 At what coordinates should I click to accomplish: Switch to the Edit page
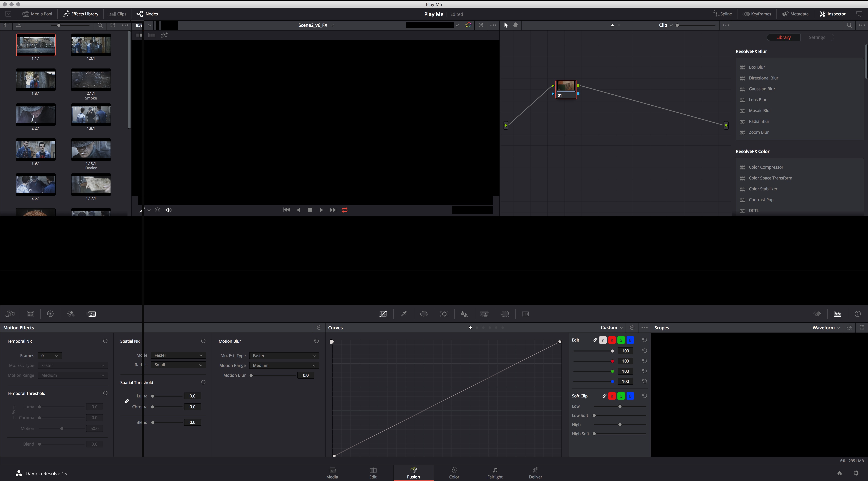tap(373, 473)
